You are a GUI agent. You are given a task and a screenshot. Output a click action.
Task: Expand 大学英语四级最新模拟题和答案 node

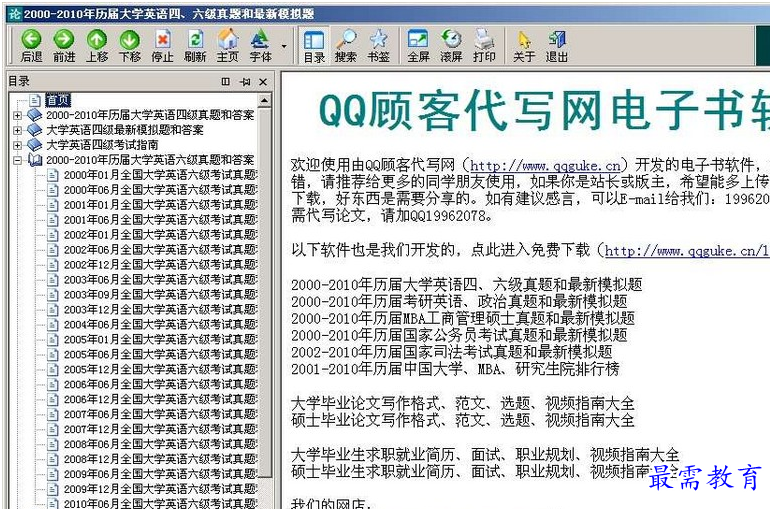[x=17, y=131]
